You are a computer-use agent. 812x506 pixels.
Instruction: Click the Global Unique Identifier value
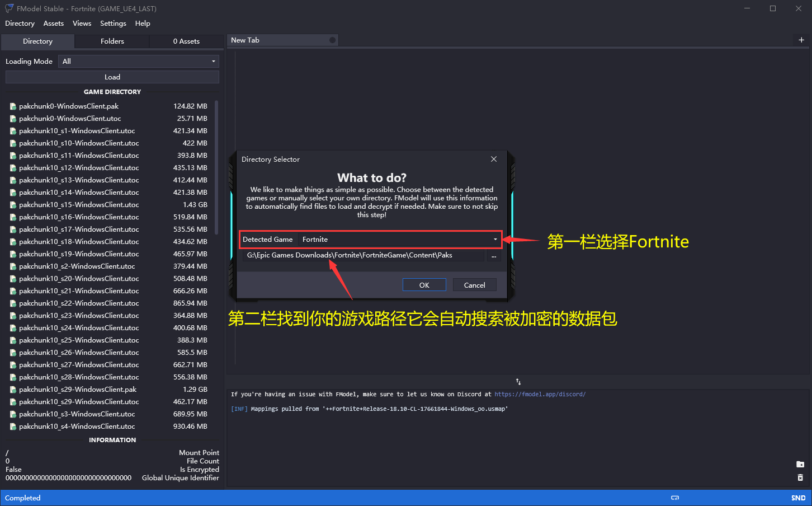coord(68,478)
